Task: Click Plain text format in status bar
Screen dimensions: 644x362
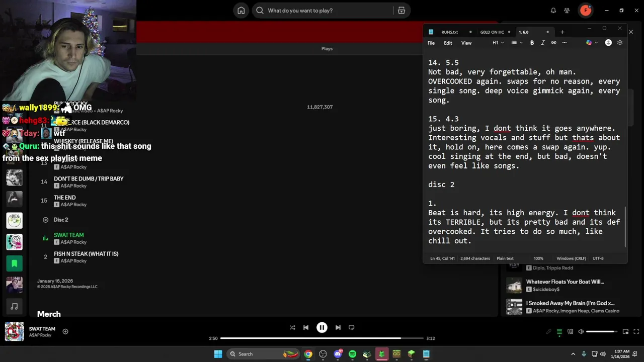Action: tap(505, 258)
